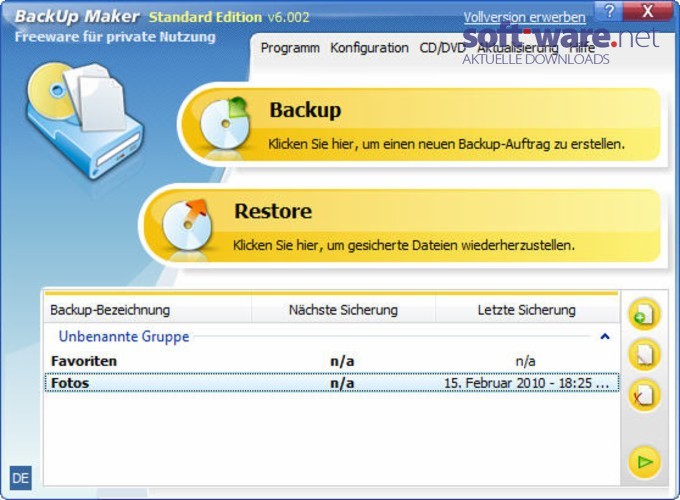Select the Favoriten backup job
This screenshot has height=500, width=680.
coord(332,361)
